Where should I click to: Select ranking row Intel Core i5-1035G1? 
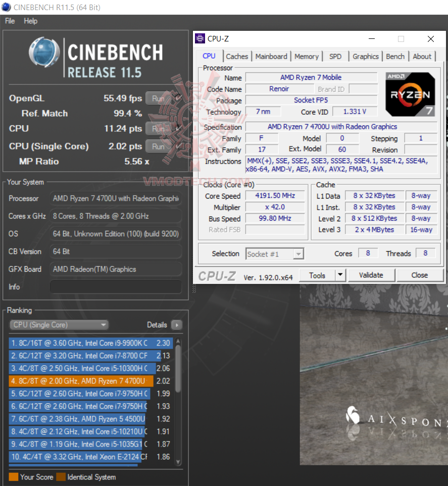click(x=90, y=444)
